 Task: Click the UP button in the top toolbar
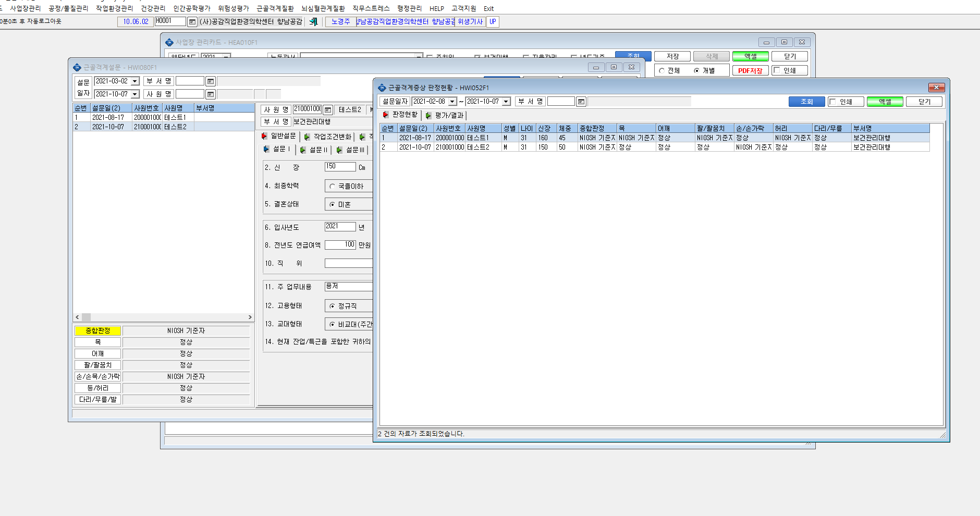[x=493, y=21]
